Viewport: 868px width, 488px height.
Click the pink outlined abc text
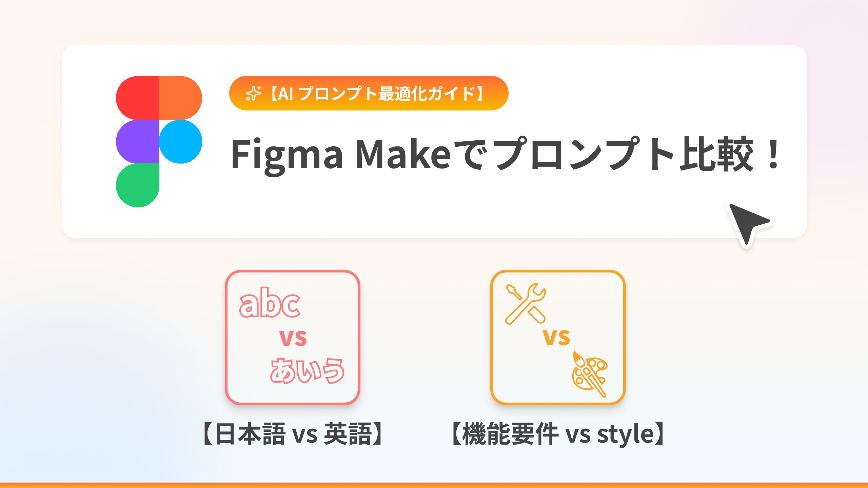(x=270, y=303)
